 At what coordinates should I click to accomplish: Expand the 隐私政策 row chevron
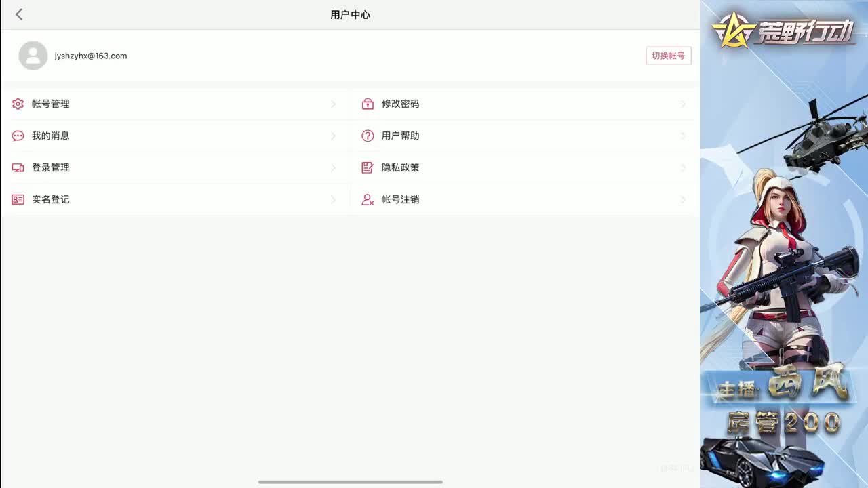683,167
